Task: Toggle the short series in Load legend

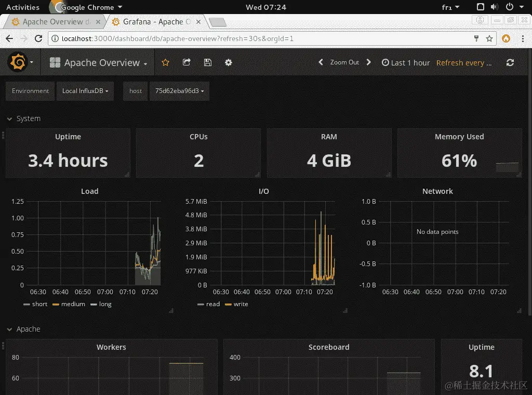Action: tap(35, 304)
